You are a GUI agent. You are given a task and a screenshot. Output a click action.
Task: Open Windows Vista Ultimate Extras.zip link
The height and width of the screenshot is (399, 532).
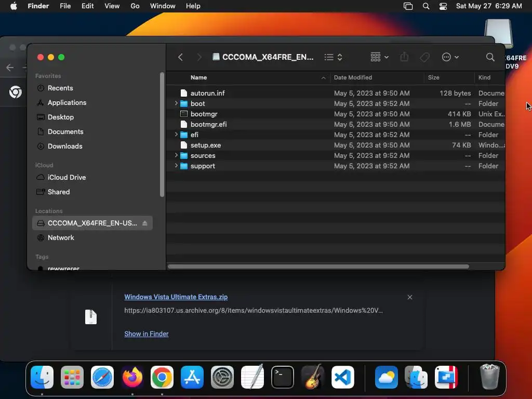[x=176, y=297]
